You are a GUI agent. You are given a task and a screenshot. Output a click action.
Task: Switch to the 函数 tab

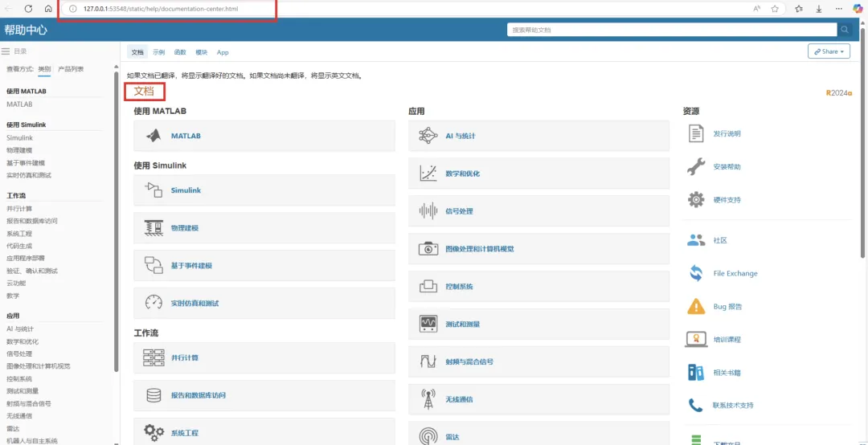click(180, 52)
